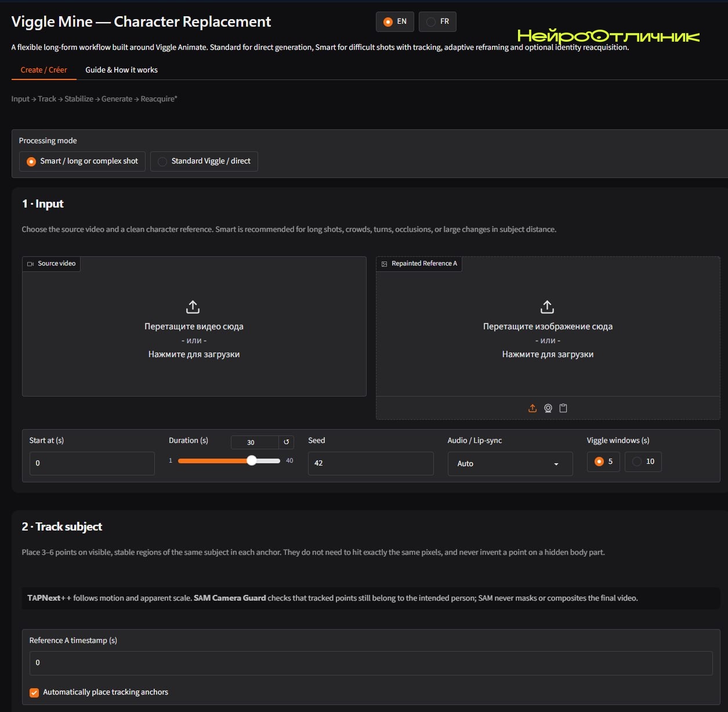
Task: Choose Standard Viggle / direct mode
Action: tap(204, 161)
